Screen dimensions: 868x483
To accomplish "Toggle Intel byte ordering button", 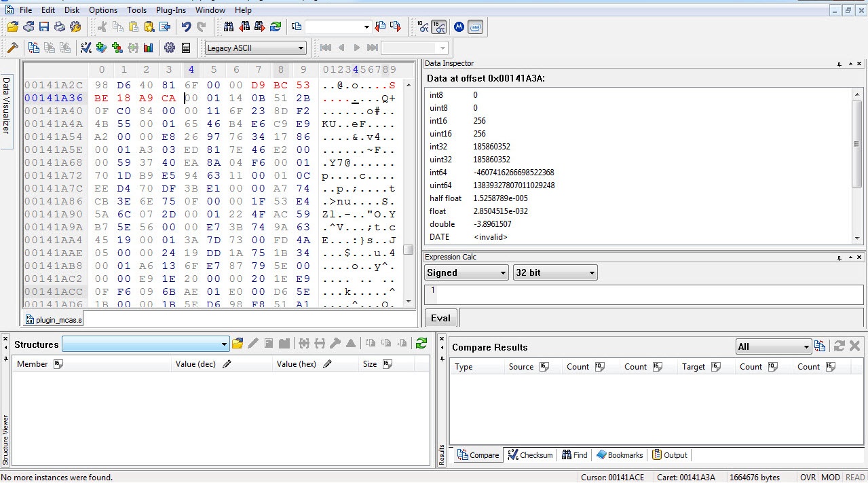I will tap(476, 26).
